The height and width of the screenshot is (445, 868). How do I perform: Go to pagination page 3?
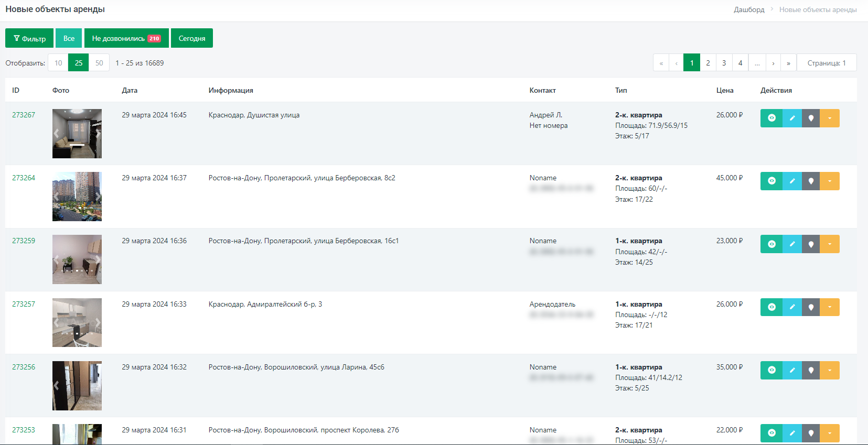point(724,63)
